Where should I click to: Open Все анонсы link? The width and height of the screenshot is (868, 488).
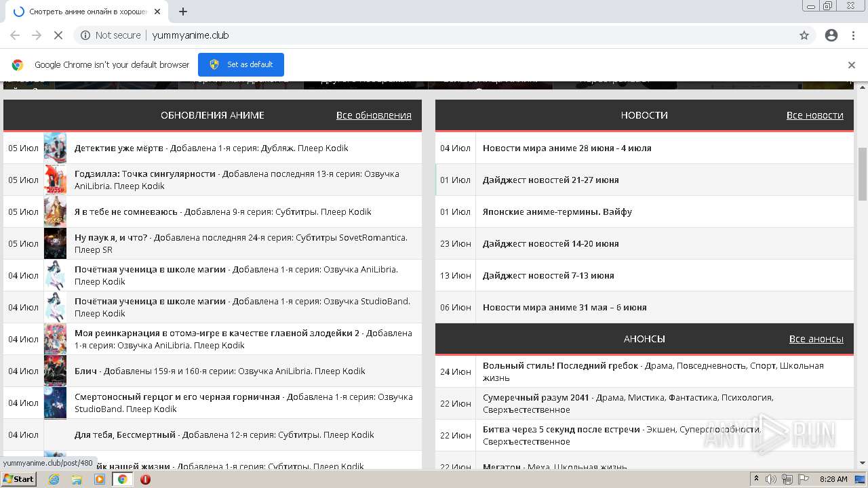coord(816,339)
